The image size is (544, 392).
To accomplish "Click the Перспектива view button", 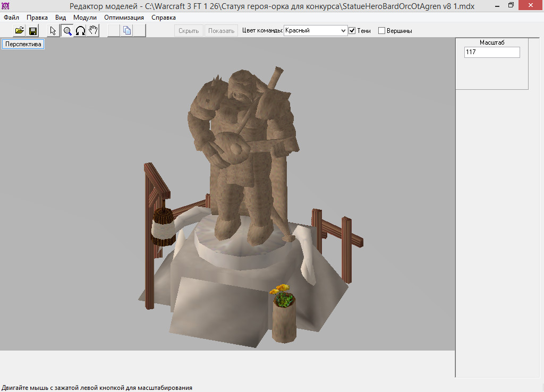I will click(x=23, y=44).
